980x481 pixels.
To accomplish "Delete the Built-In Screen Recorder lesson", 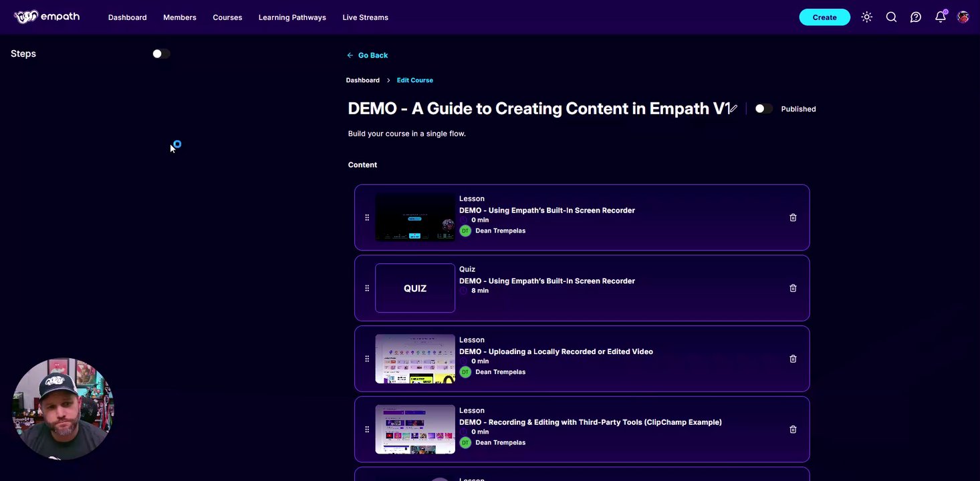I will 793,218.
